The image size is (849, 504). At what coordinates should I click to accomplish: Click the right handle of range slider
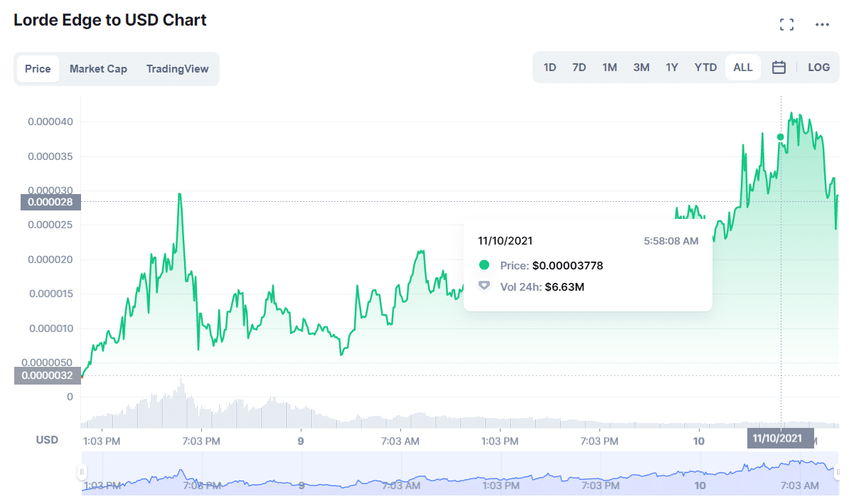pyautogui.click(x=836, y=472)
